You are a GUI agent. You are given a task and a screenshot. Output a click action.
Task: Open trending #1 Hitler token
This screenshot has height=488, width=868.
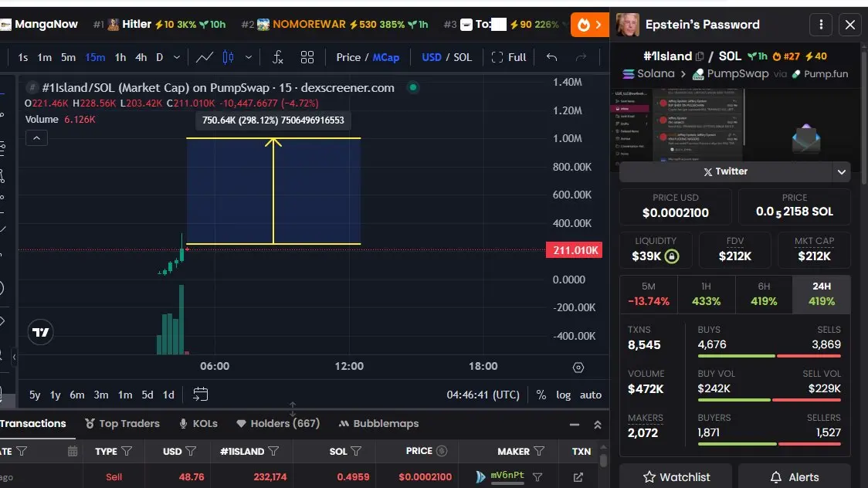click(x=160, y=25)
